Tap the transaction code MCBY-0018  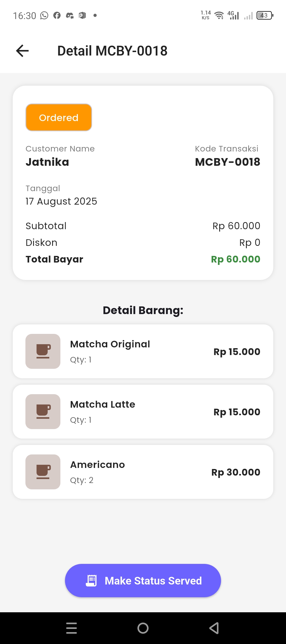227,162
